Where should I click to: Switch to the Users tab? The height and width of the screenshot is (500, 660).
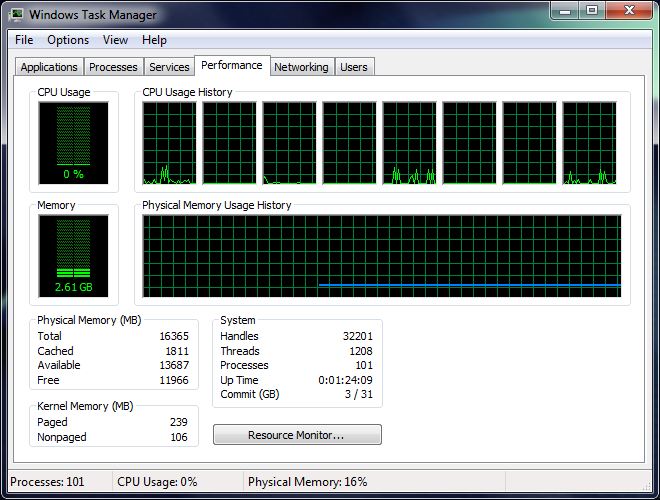pos(354,67)
